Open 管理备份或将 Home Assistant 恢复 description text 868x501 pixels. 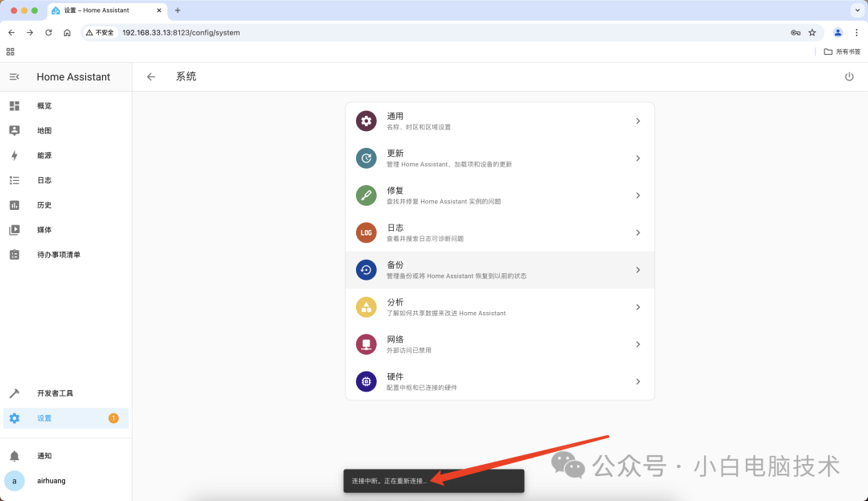pyautogui.click(x=457, y=276)
